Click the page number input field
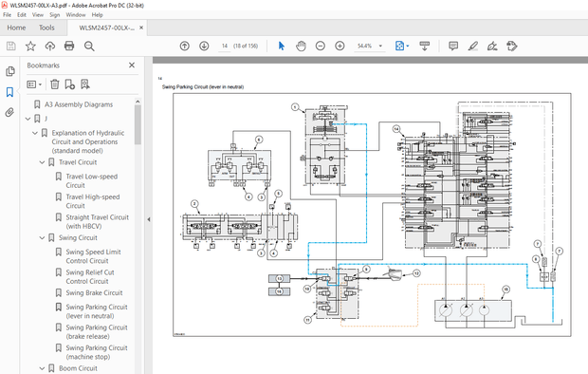588x374 pixels. [224, 46]
